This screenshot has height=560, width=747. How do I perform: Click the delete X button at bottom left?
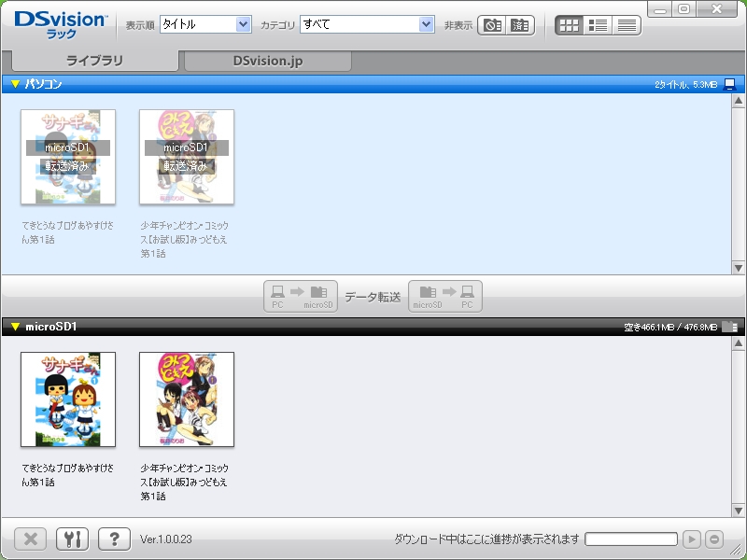[x=31, y=539]
